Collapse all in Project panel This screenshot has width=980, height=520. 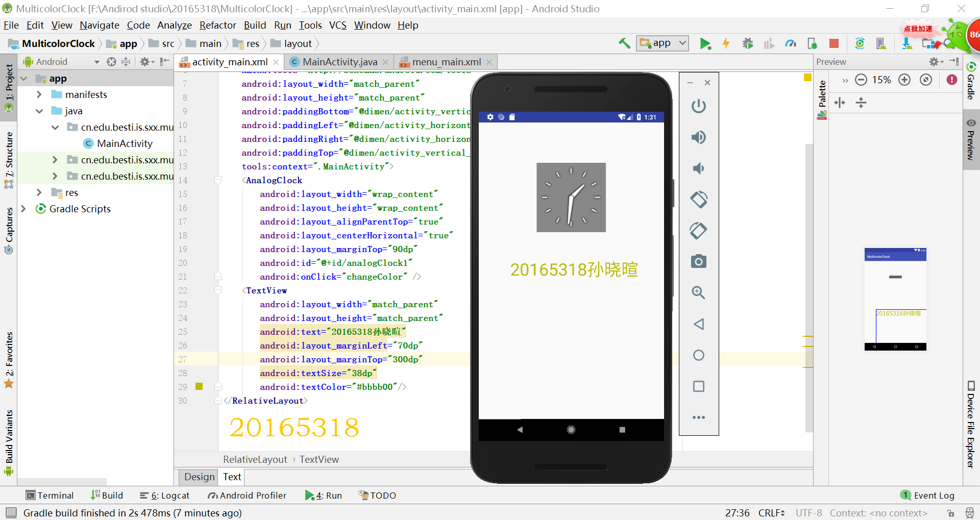[x=126, y=62]
